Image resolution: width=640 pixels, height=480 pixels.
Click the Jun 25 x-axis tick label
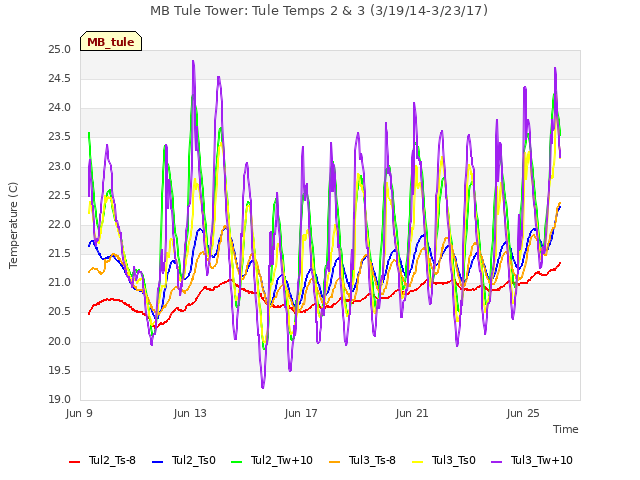[523, 413]
